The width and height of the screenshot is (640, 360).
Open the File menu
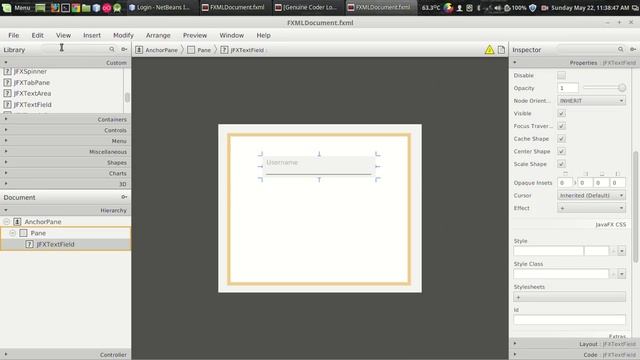click(13, 36)
